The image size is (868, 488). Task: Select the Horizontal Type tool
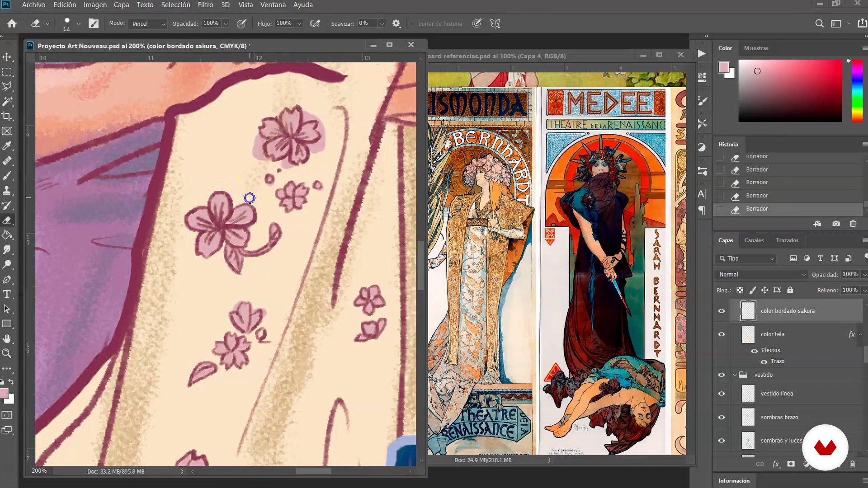pyautogui.click(x=7, y=294)
